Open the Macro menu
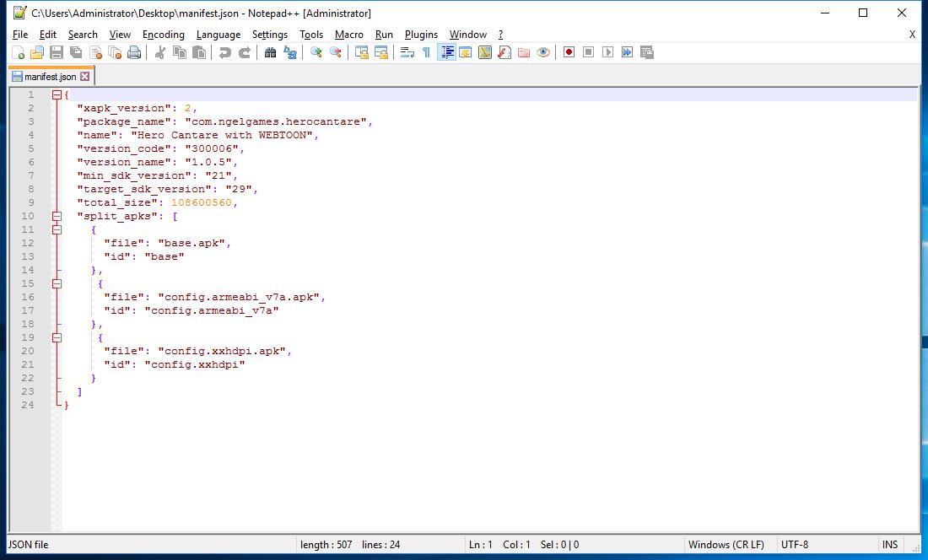This screenshot has height=560, width=928. pyautogui.click(x=349, y=35)
